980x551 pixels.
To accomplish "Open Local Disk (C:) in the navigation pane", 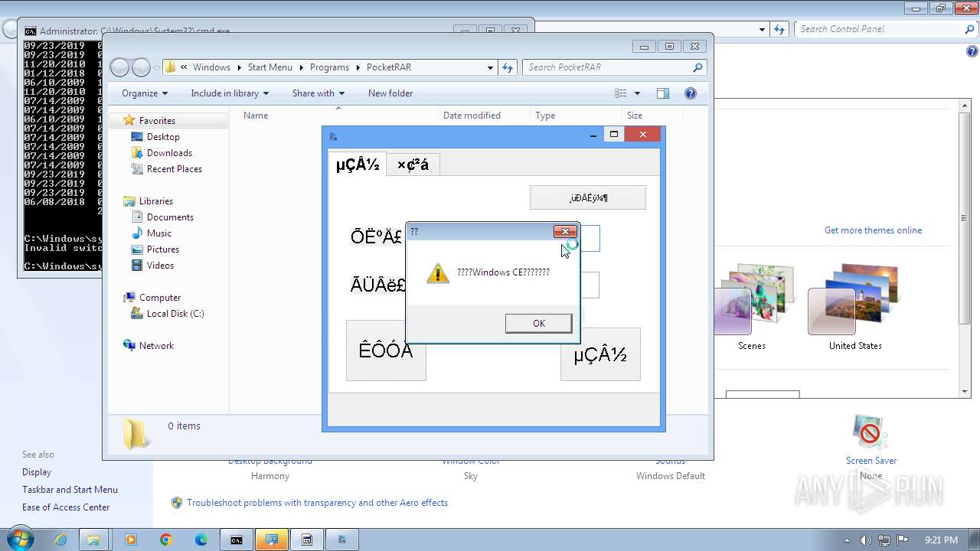I will (175, 314).
